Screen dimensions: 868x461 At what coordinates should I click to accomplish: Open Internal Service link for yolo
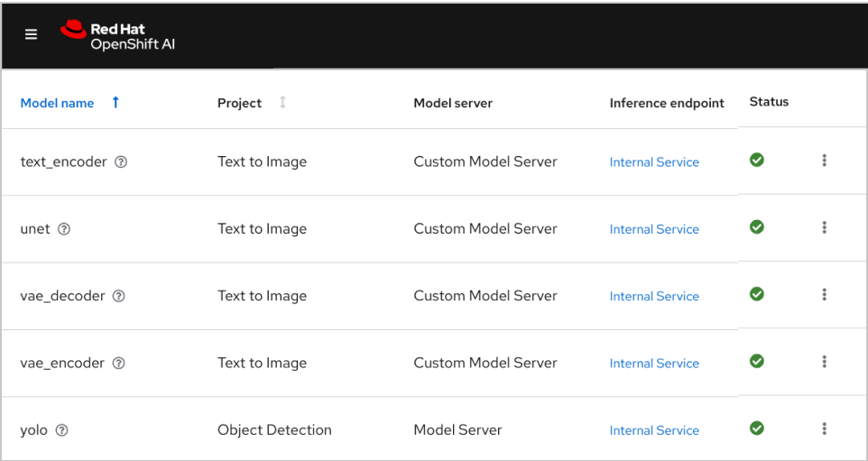[x=654, y=430]
